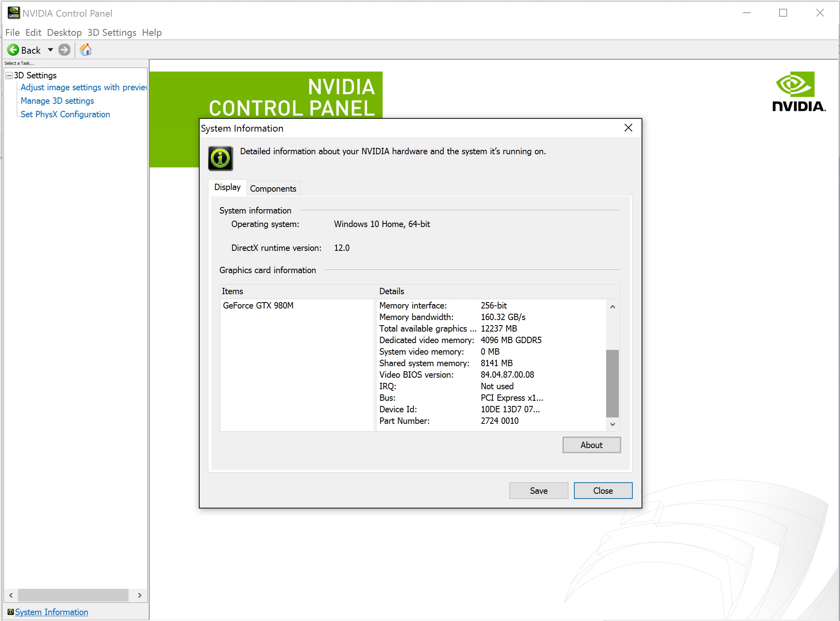The image size is (840, 621).
Task: Click the Memory bandwidth 160.32 GB/s row
Action: (492, 317)
